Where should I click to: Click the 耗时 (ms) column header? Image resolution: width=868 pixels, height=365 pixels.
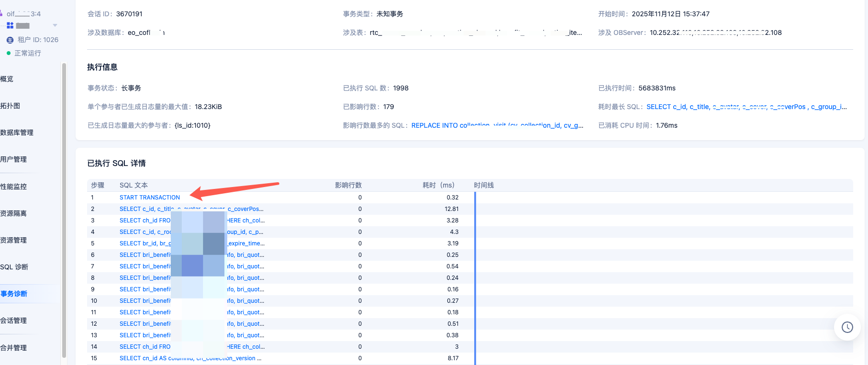[x=438, y=185]
